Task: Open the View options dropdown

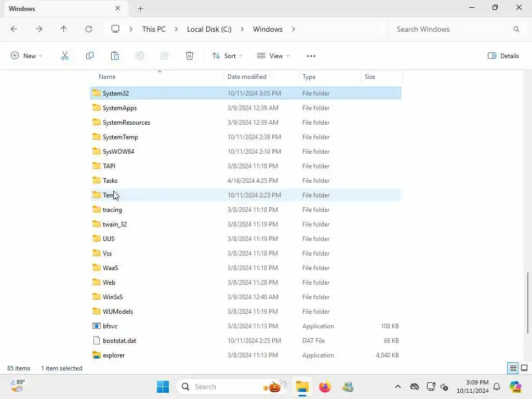Action: pos(273,56)
